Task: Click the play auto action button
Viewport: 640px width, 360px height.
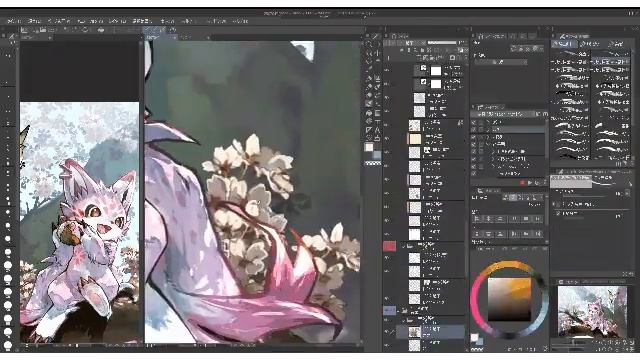Action: tap(530, 183)
